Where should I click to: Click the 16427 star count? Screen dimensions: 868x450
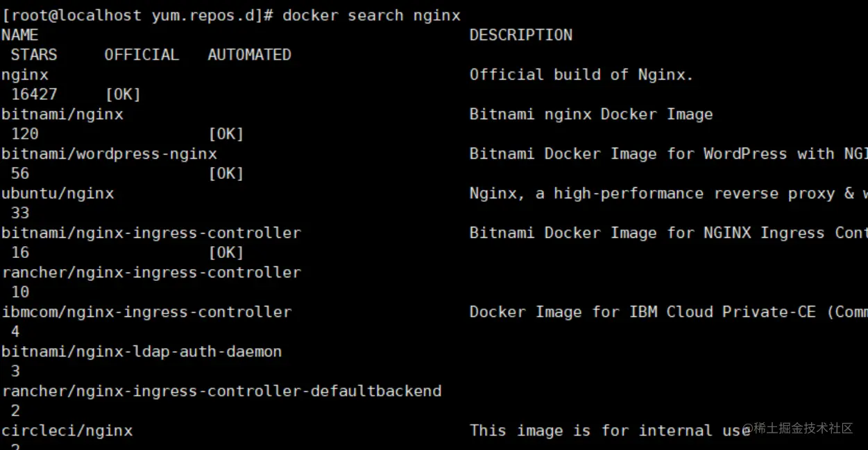[x=34, y=94]
